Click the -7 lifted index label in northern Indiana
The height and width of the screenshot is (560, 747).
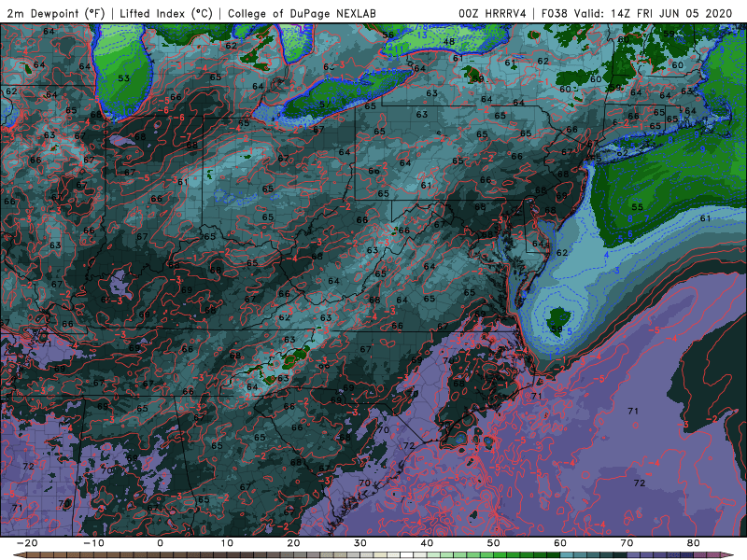click(x=186, y=136)
